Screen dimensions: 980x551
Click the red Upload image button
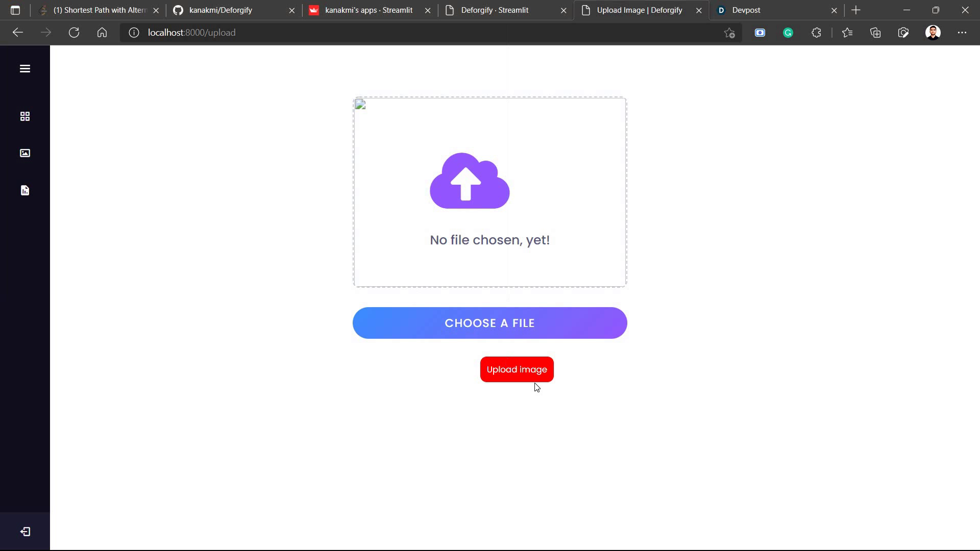(517, 369)
